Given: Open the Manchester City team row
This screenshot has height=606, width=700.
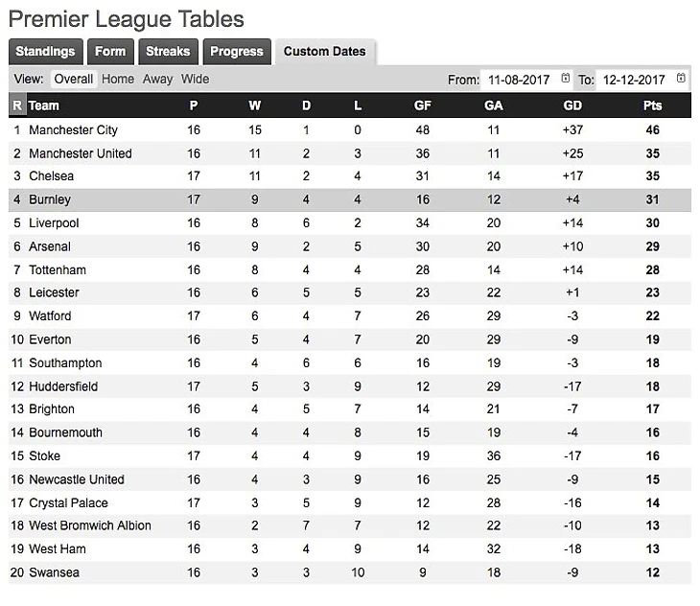Looking at the screenshot, I should tap(74, 130).
